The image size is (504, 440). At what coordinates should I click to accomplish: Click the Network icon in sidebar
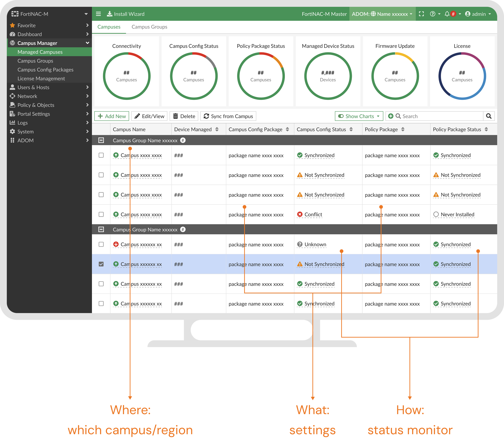(x=13, y=96)
